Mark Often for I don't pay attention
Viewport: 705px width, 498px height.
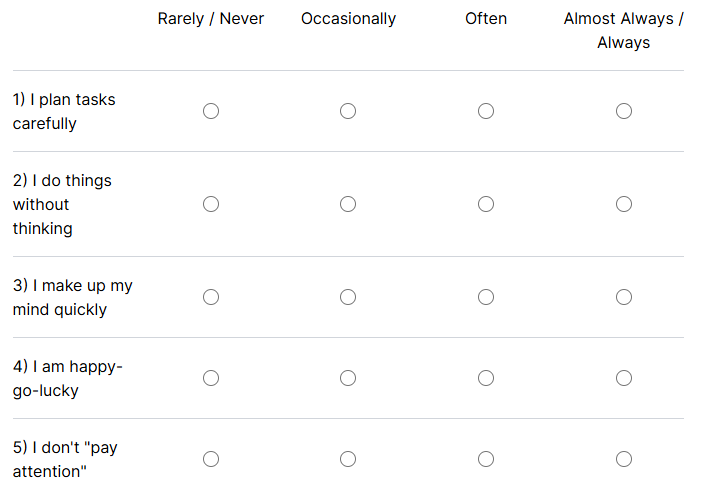[x=486, y=459]
